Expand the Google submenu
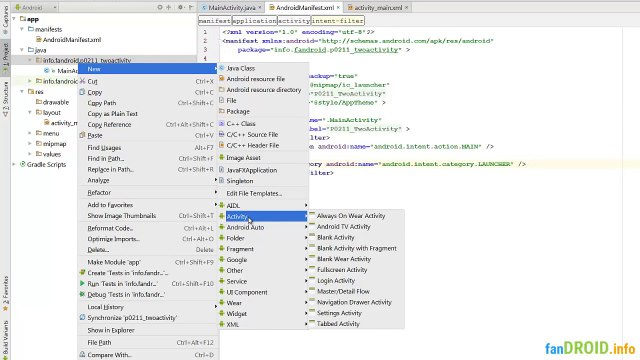640x360 pixels. point(263,260)
